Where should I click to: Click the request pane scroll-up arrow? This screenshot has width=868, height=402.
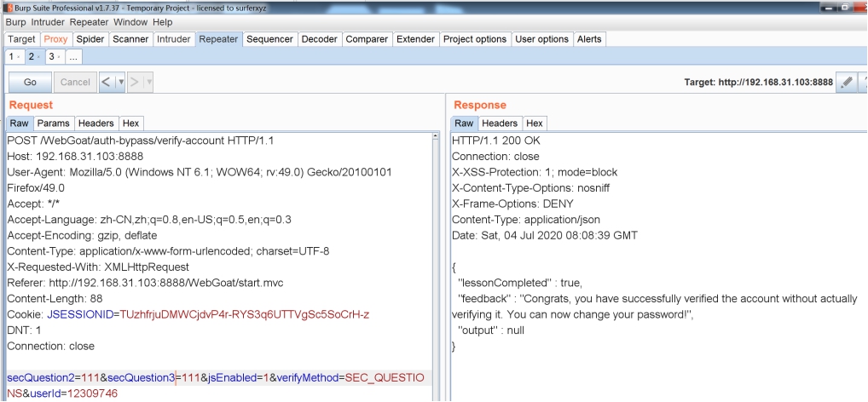(435, 136)
